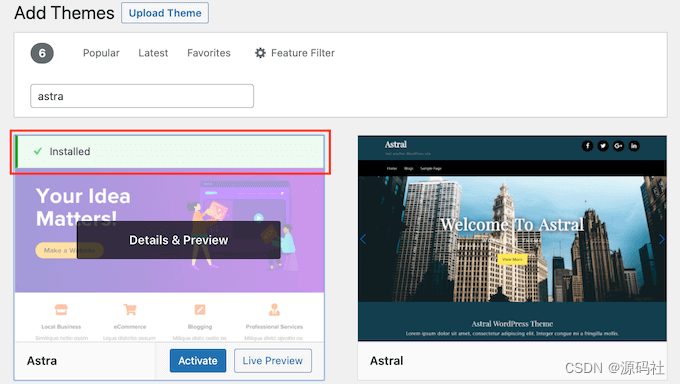Switch to the Latest themes tab

pyautogui.click(x=153, y=53)
